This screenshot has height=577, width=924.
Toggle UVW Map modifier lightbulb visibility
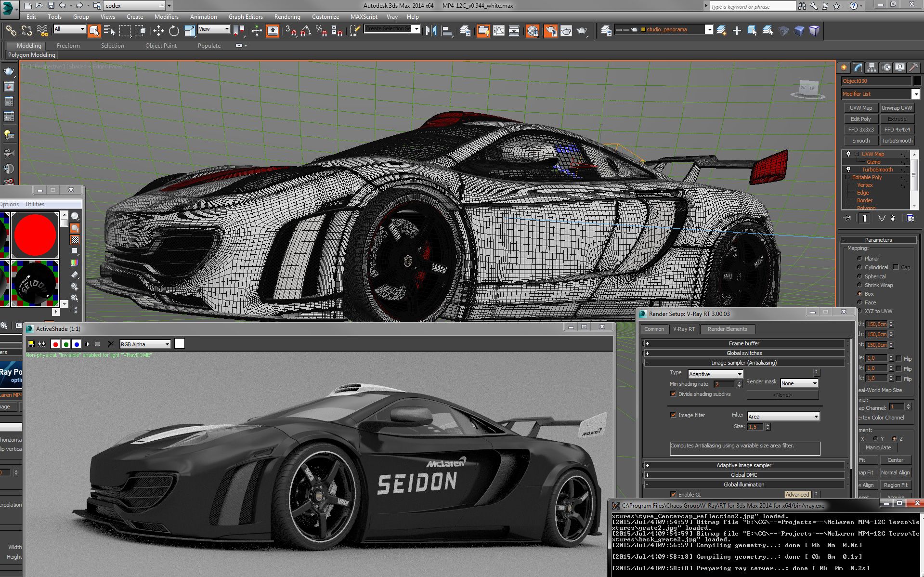pos(848,154)
